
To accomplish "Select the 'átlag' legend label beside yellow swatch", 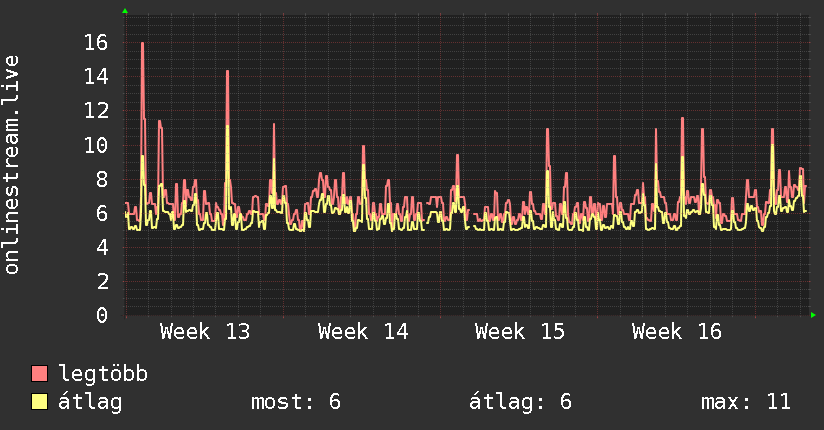I will tap(90, 402).
